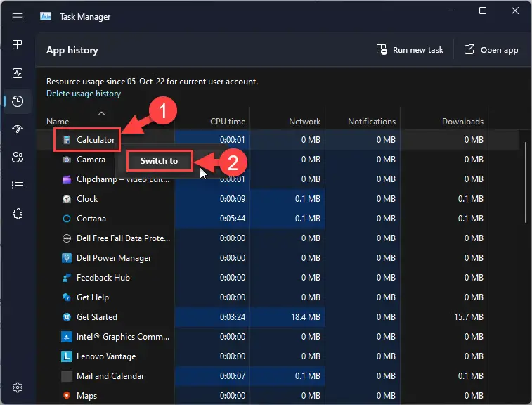Select the Mail and Calendar row
This screenshot has height=405, width=532.
tap(278, 375)
